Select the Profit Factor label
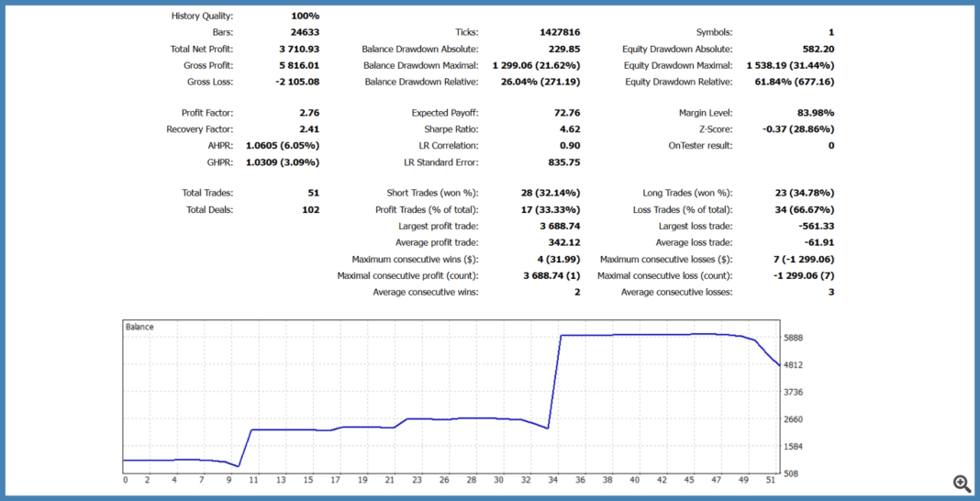 (x=206, y=113)
